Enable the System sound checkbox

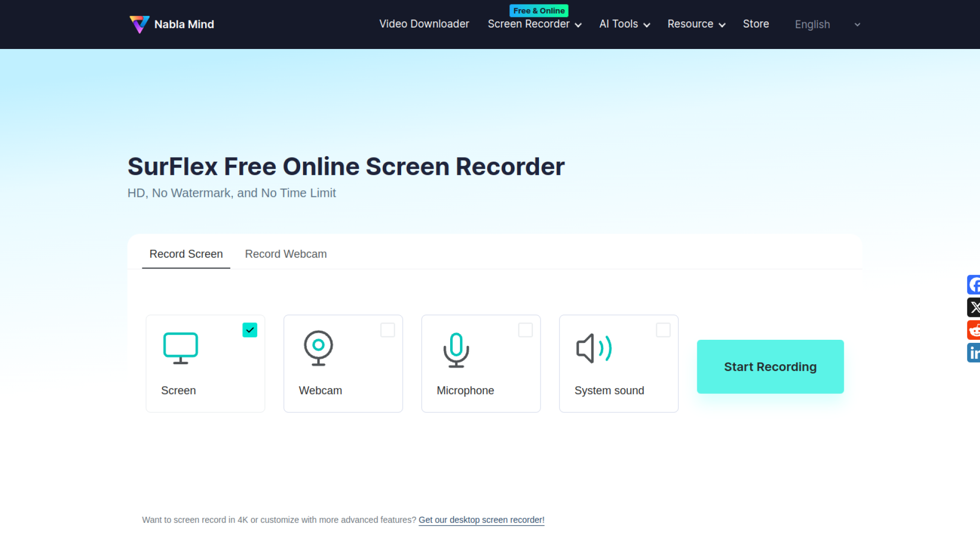pyautogui.click(x=663, y=330)
